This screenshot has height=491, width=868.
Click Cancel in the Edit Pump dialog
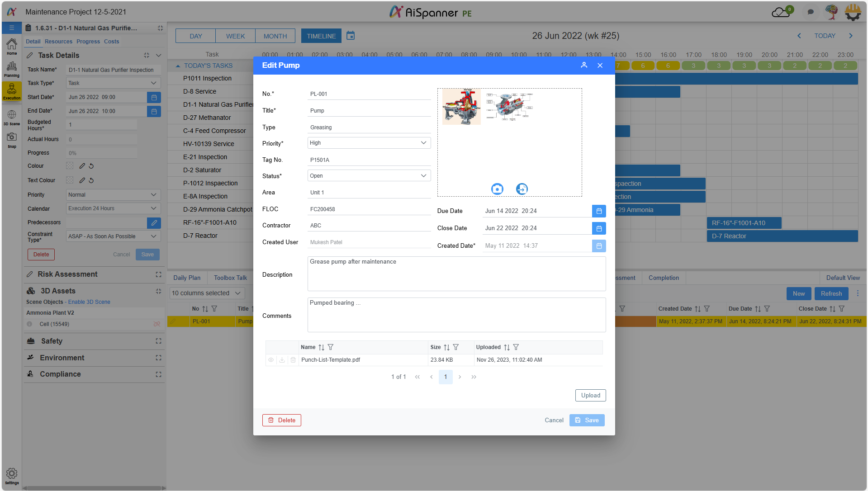point(554,420)
